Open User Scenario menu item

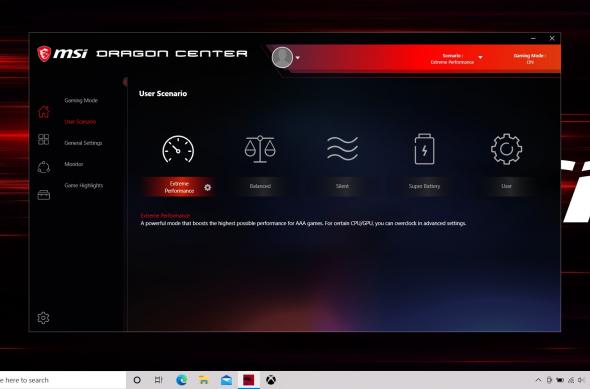coord(80,122)
